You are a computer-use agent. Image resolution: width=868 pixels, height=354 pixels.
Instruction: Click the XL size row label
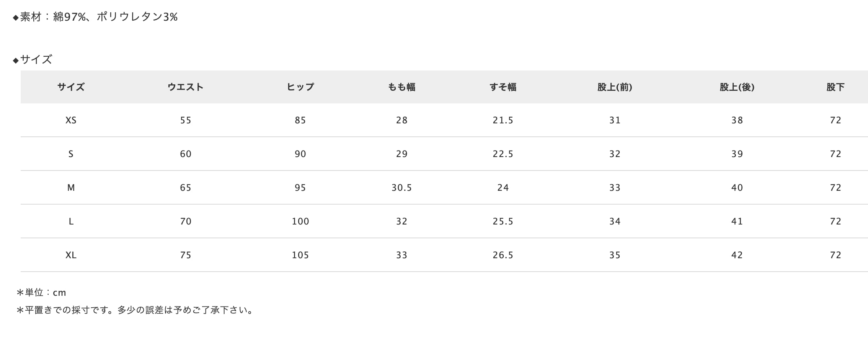(x=71, y=255)
